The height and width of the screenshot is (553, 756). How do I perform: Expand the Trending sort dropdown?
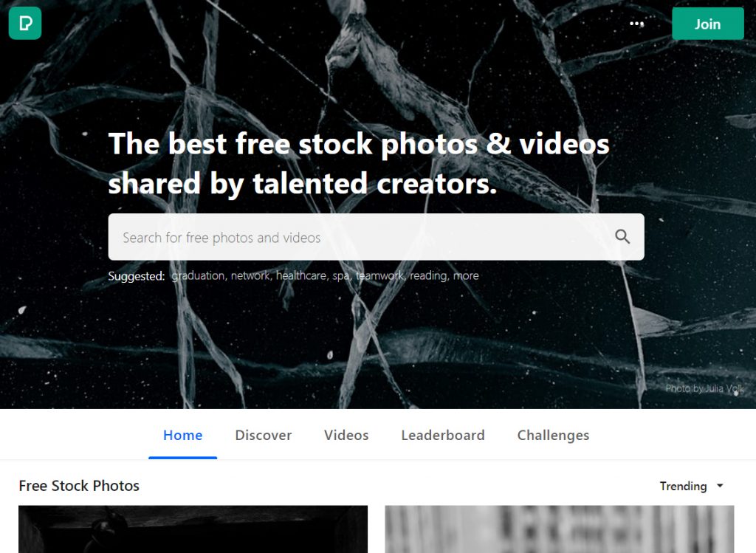coord(691,486)
